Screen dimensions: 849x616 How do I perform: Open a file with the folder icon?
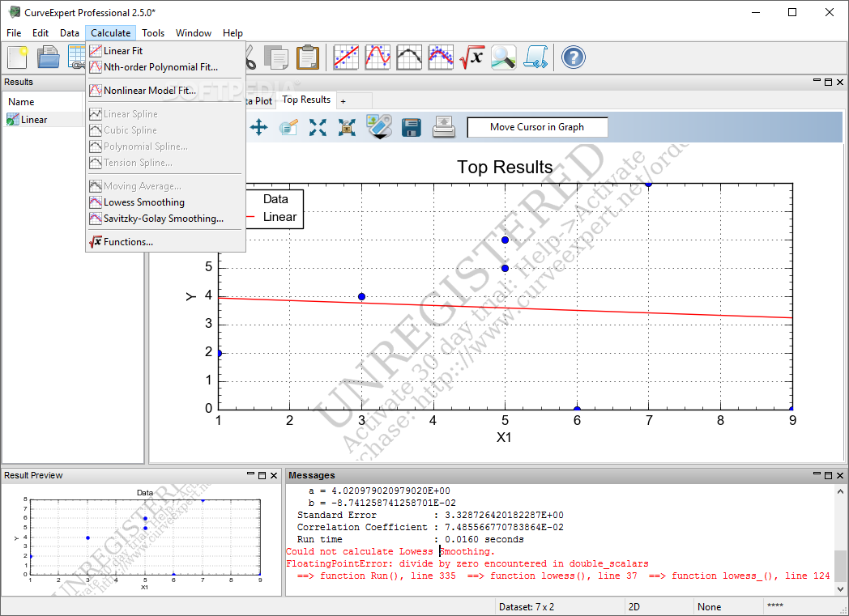[48, 57]
